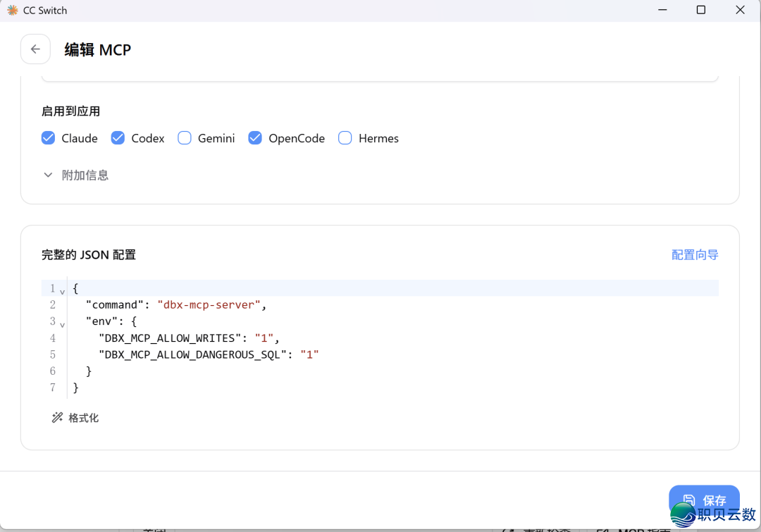
Task: Collapse the JSON root object on line 1
Action: (62, 292)
